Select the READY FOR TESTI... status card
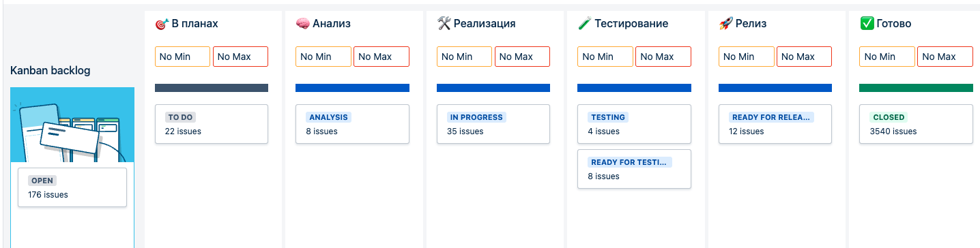The image size is (980, 248). [634, 169]
